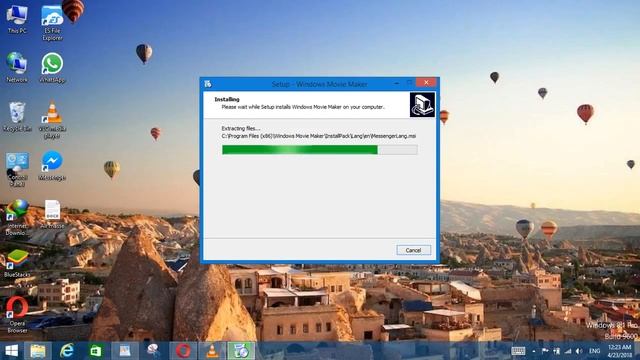Viewport: 640px width, 360px height.
Task: Switch to Opera in the taskbar
Action: pos(183,351)
